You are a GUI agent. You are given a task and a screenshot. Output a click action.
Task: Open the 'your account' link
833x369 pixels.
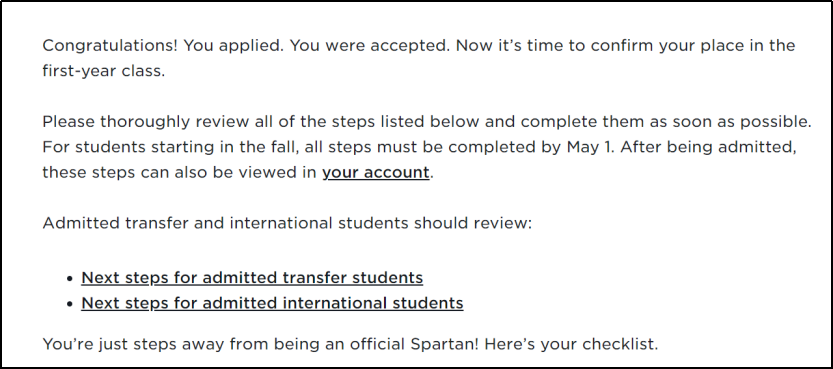click(376, 173)
